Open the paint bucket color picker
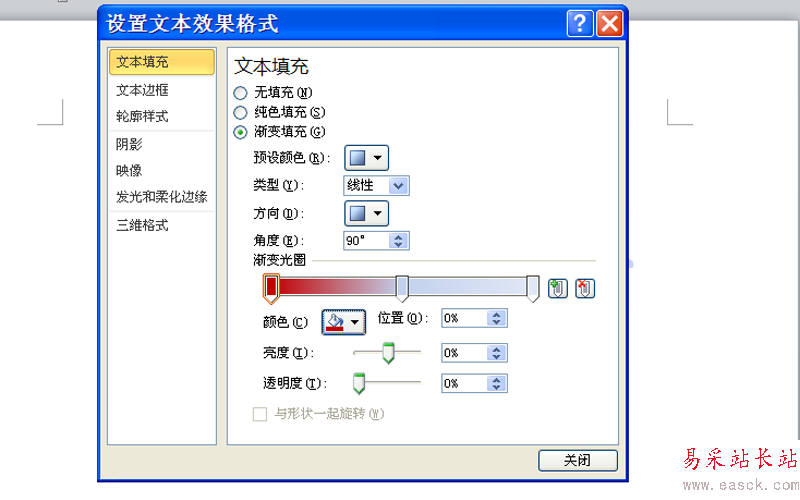 pos(343,322)
